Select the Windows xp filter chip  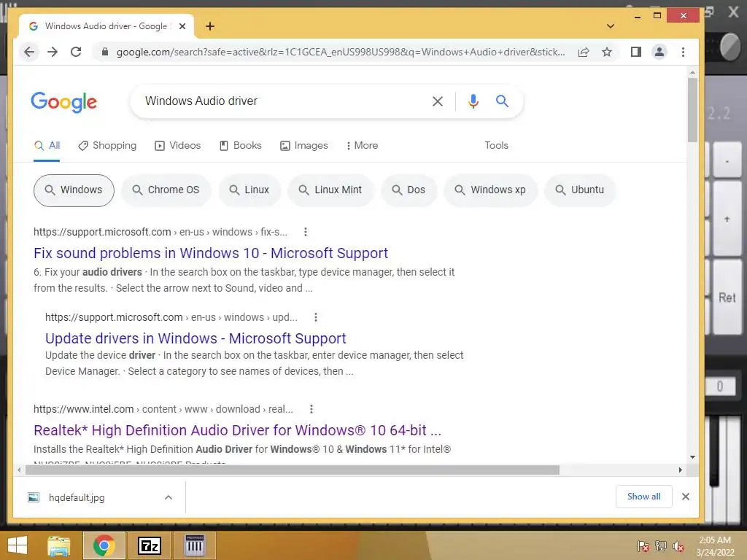tap(491, 190)
